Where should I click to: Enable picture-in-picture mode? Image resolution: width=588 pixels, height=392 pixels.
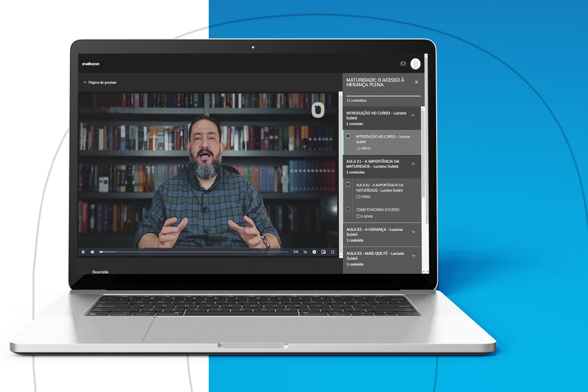coord(323,252)
